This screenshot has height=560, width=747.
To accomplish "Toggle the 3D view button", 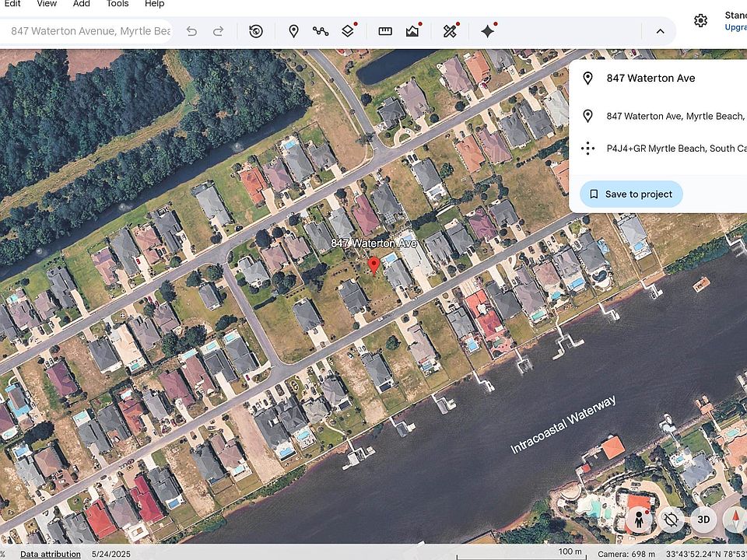I will point(703,519).
